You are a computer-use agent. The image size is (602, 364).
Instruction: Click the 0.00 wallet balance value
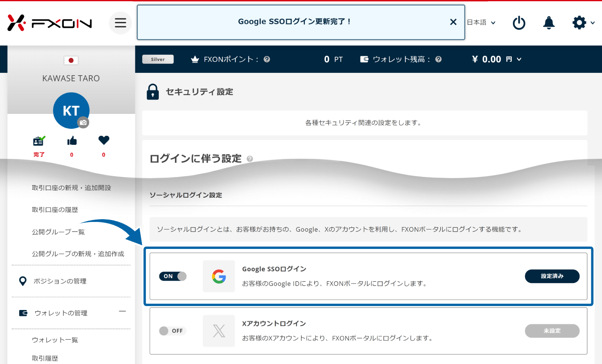click(491, 59)
